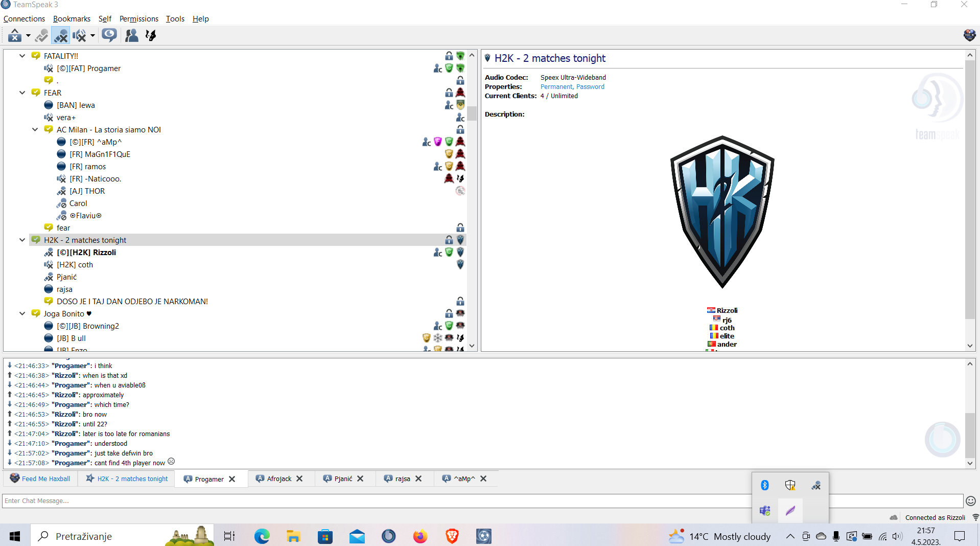980x546 pixels.
Task: Click the padlock icon on FATALITY!! channel row
Action: pyautogui.click(x=449, y=56)
